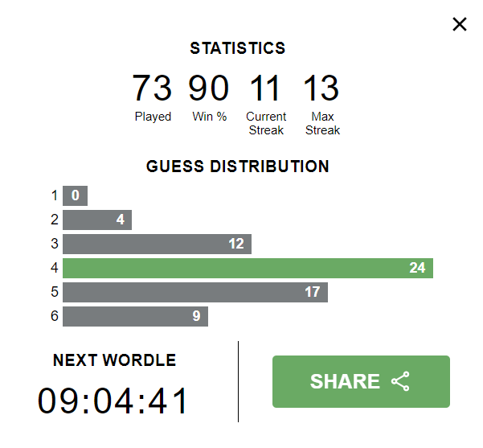The image size is (483, 448).
Task: Click the green SHARE button
Action: (x=361, y=381)
